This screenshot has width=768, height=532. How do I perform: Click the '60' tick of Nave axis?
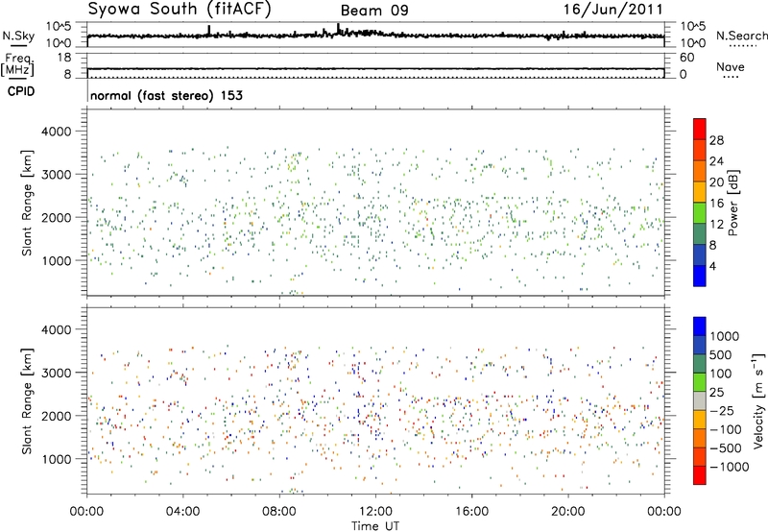point(686,58)
